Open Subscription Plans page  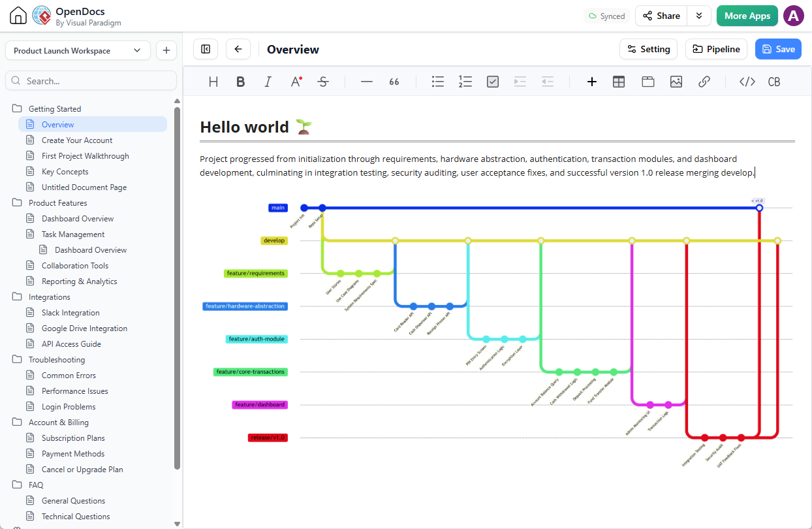[73, 438]
